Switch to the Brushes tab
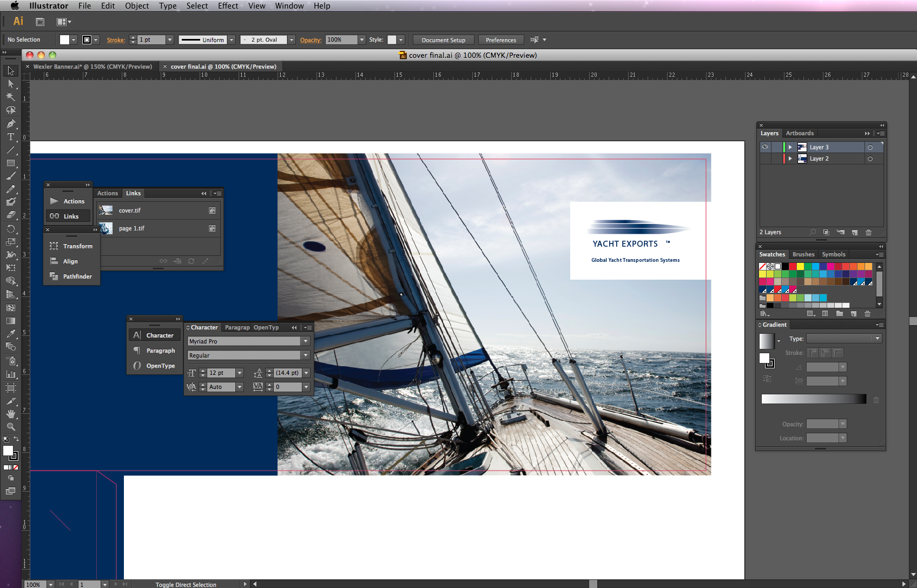Viewport: 917px width, 588px height. coord(803,254)
